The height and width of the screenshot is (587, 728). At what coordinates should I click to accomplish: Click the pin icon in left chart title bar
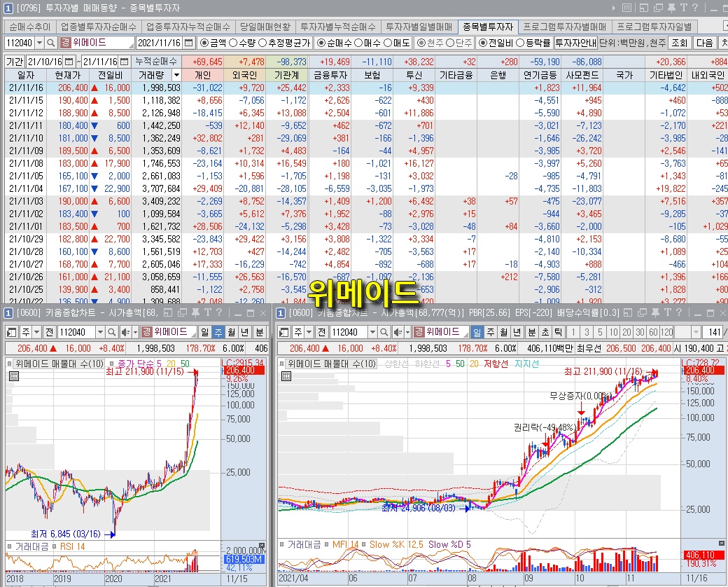point(195,313)
